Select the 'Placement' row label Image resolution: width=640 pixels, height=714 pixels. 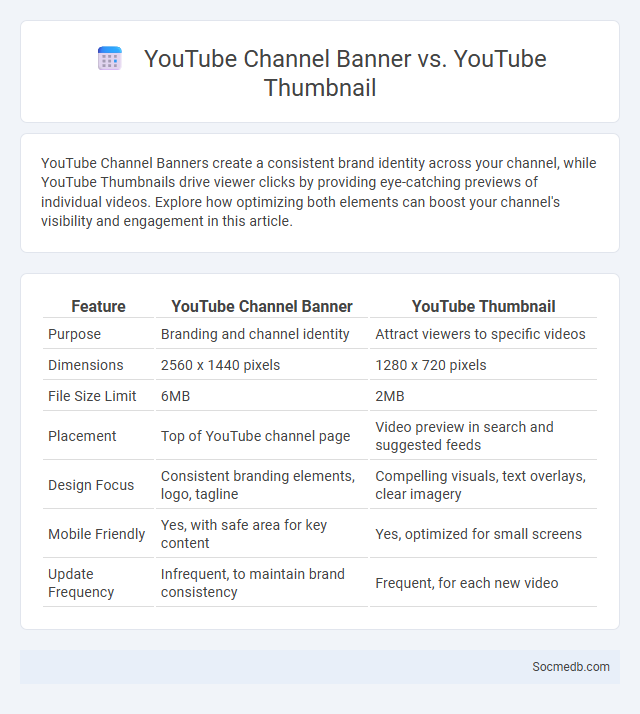[x=82, y=436]
